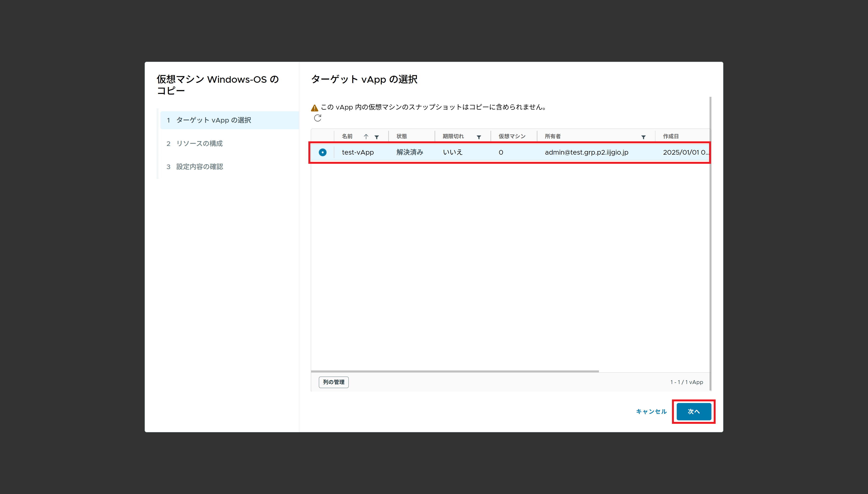
Task: Click the 状態 column header
Action: pos(401,136)
